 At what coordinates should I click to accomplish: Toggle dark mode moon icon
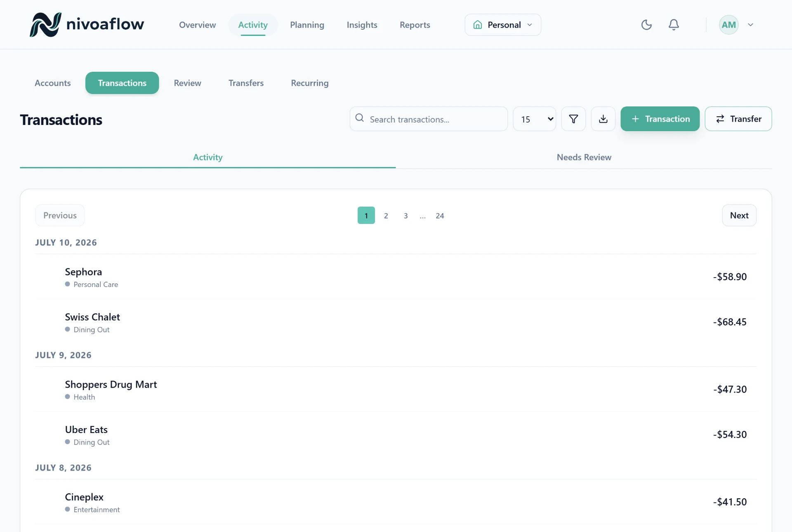pos(646,25)
